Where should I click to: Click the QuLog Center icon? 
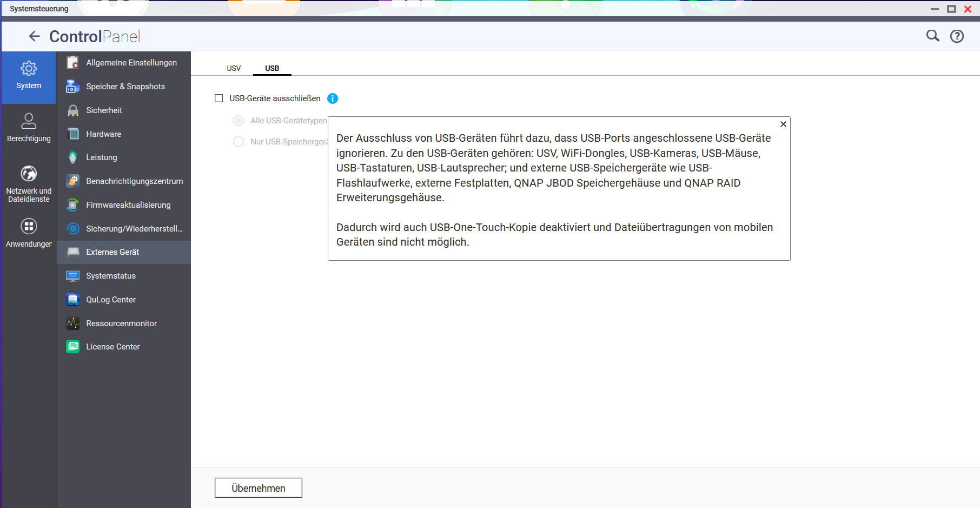(x=73, y=300)
